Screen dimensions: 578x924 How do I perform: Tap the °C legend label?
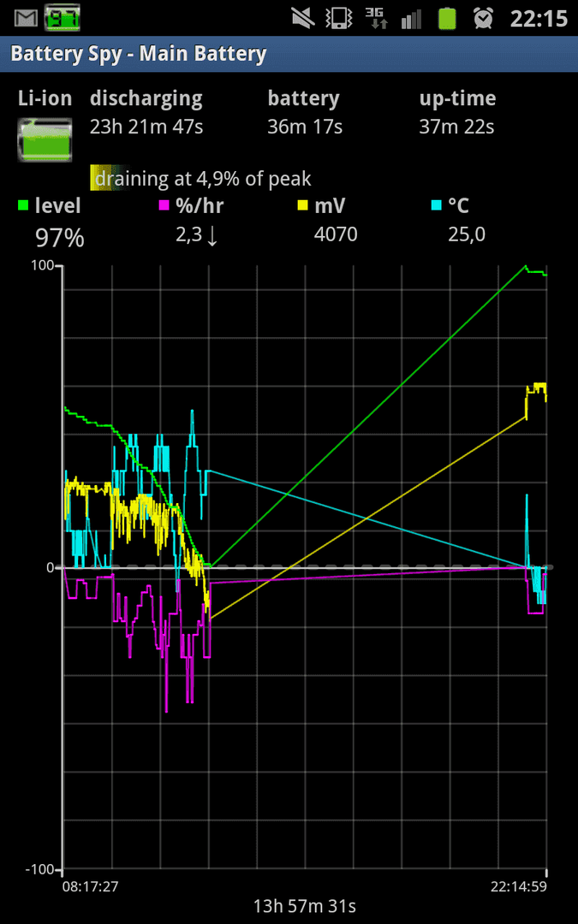coord(461,205)
